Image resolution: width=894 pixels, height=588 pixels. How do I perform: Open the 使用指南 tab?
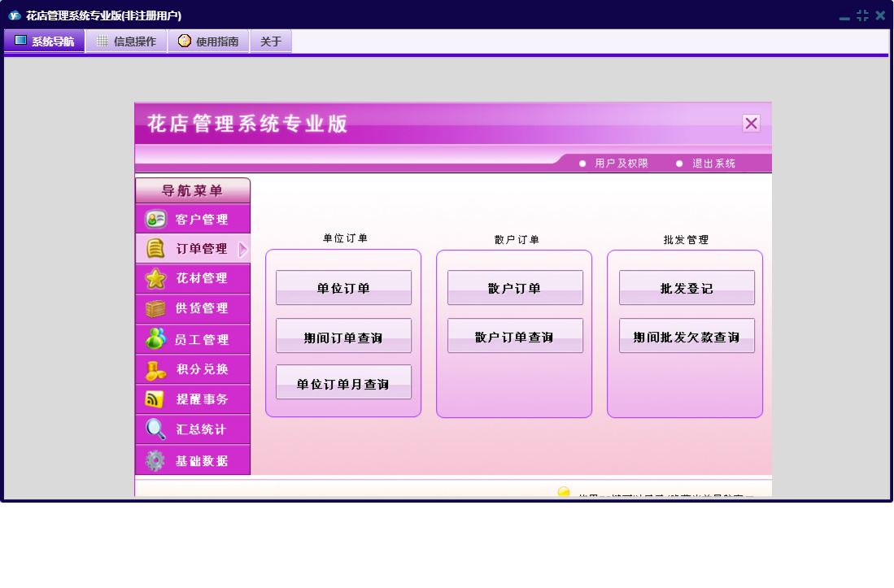pos(208,41)
